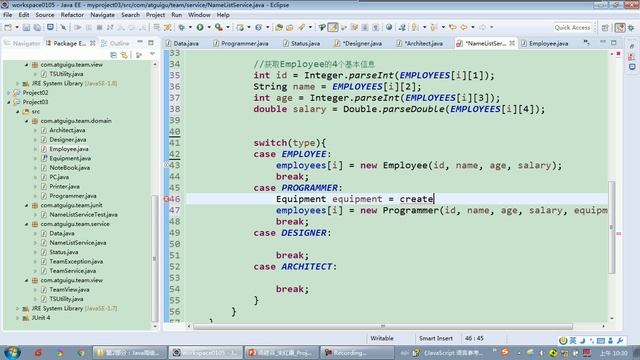The height and width of the screenshot is (360, 640).
Task: Click the Collapse All icon in Package Explorer
Action: tap(113, 55)
